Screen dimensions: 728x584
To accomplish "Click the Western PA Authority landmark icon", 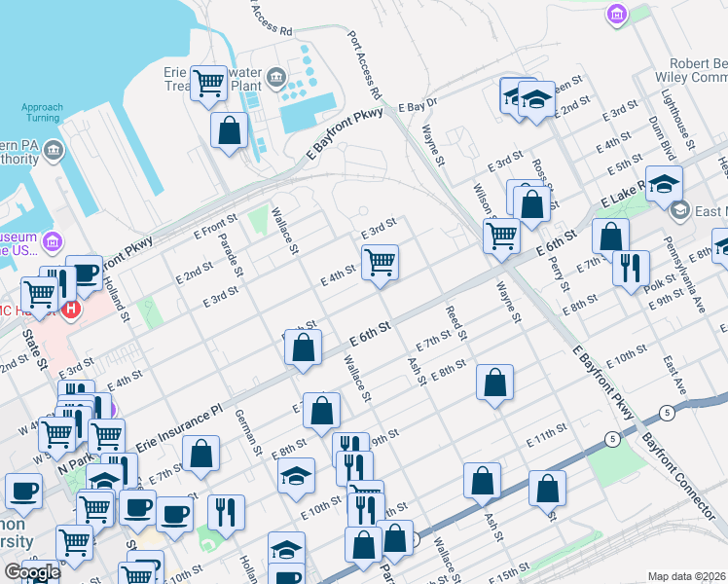I will pyautogui.click(x=54, y=151).
